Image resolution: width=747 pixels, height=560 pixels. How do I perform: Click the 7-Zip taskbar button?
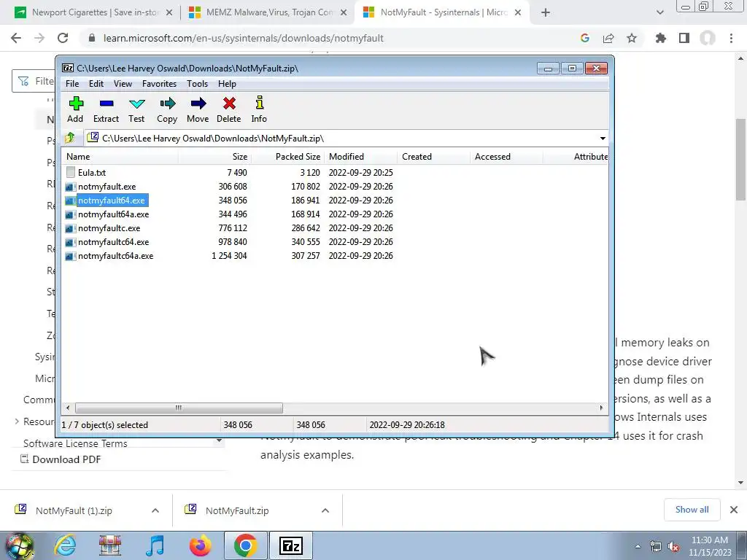[291, 545]
